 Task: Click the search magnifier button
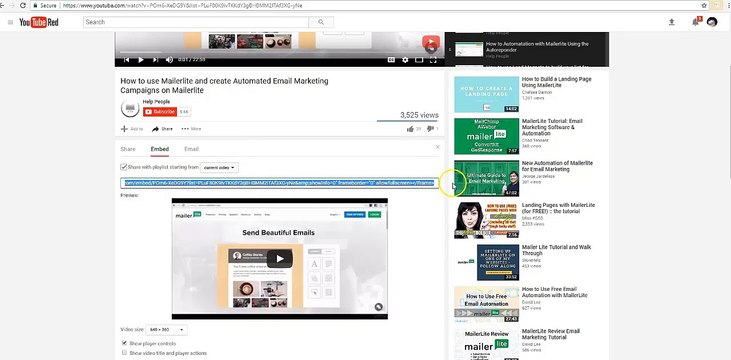click(321, 22)
